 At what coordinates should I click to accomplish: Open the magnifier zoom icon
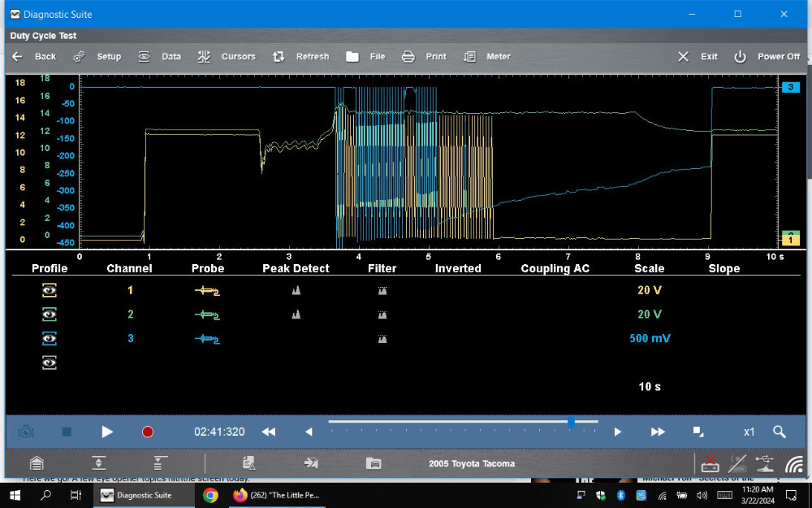780,432
